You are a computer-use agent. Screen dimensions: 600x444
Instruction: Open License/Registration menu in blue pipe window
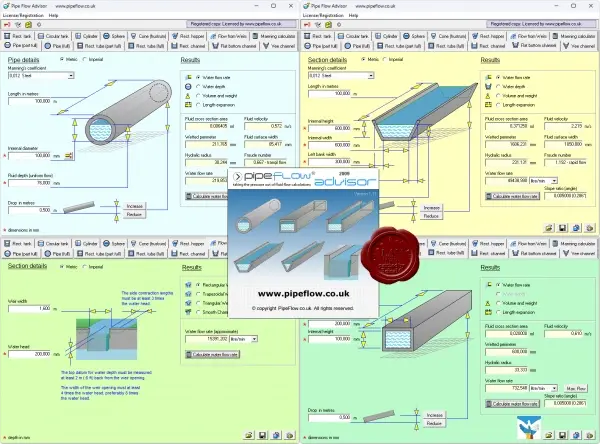[x=23, y=16]
